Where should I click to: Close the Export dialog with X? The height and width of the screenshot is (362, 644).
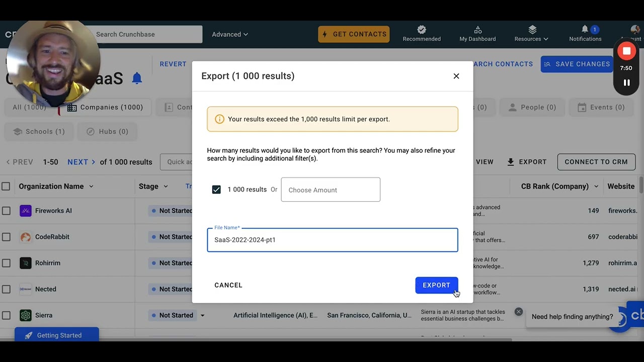pyautogui.click(x=456, y=76)
